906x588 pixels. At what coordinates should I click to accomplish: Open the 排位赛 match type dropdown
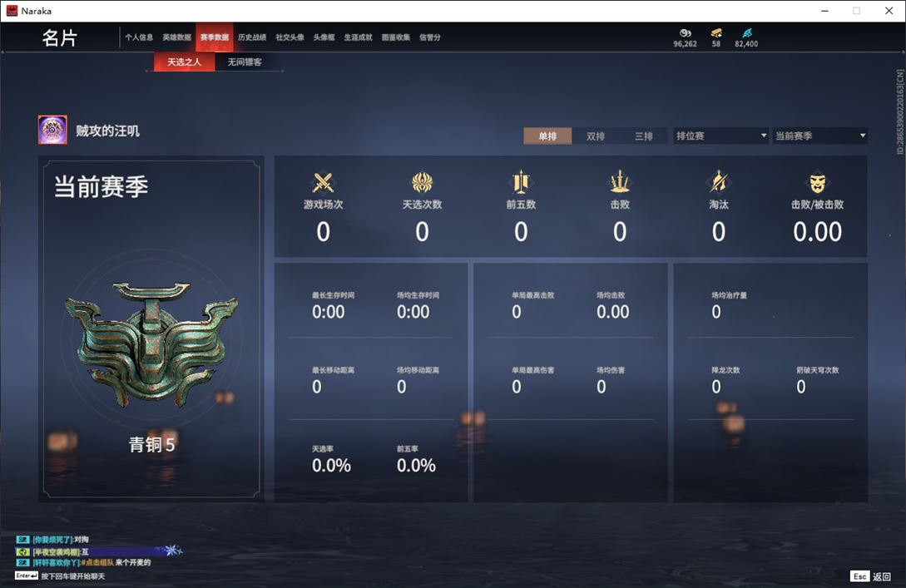coord(720,136)
